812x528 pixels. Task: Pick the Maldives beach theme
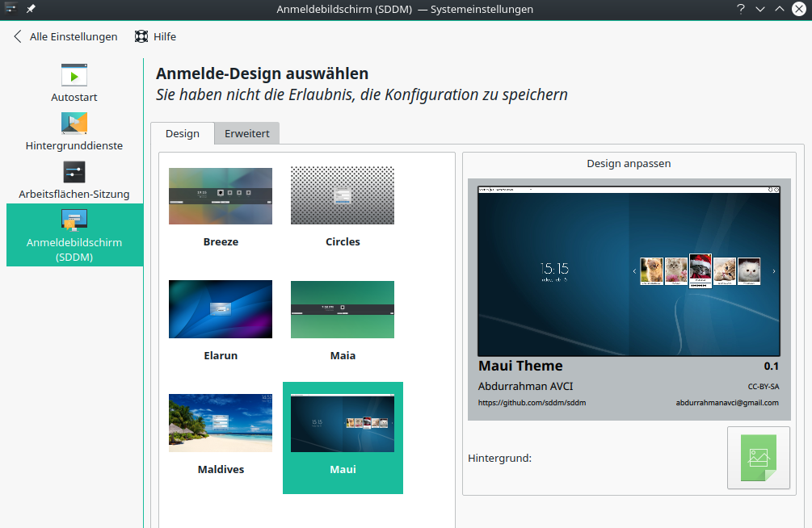[x=221, y=423]
